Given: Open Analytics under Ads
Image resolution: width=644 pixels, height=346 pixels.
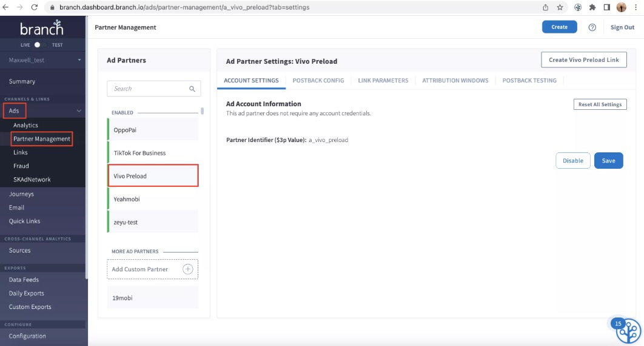Looking at the screenshot, I should tap(25, 125).
